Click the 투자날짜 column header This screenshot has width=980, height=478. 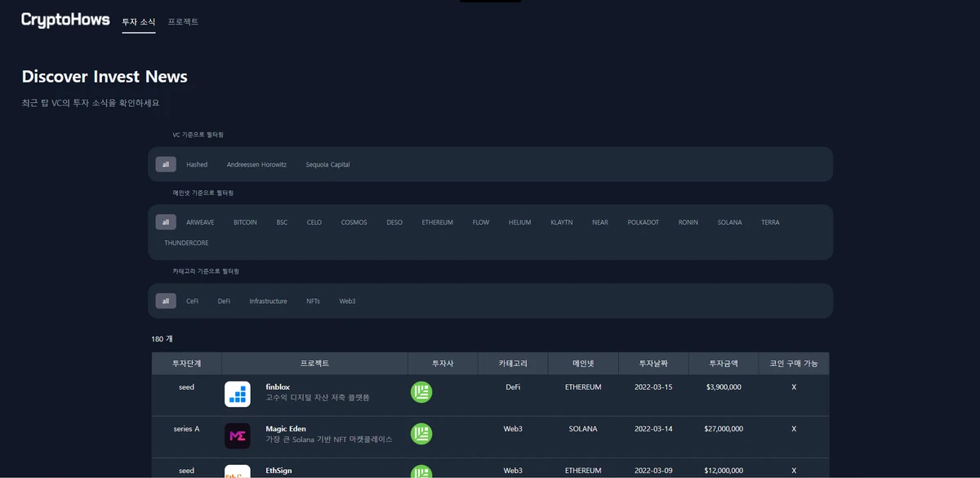pyautogui.click(x=653, y=364)
